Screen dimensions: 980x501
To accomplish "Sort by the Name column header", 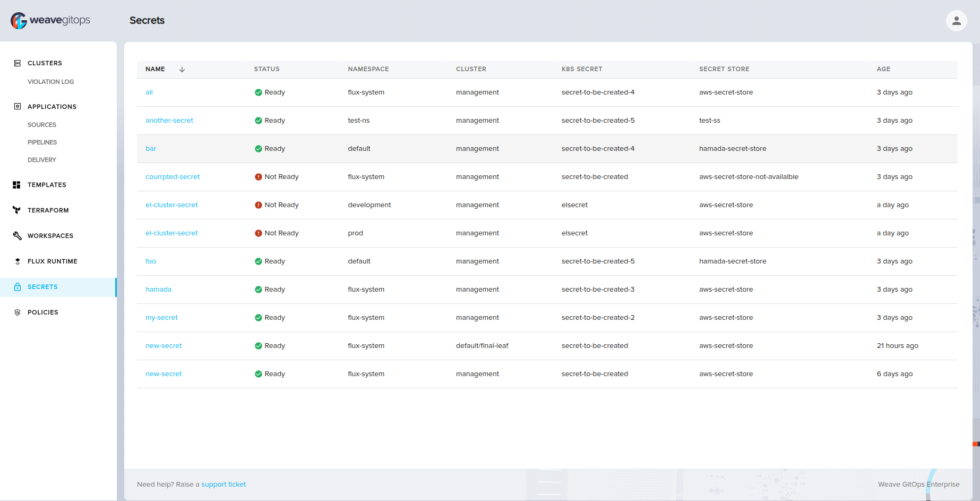I will click(x=155, y=69).
